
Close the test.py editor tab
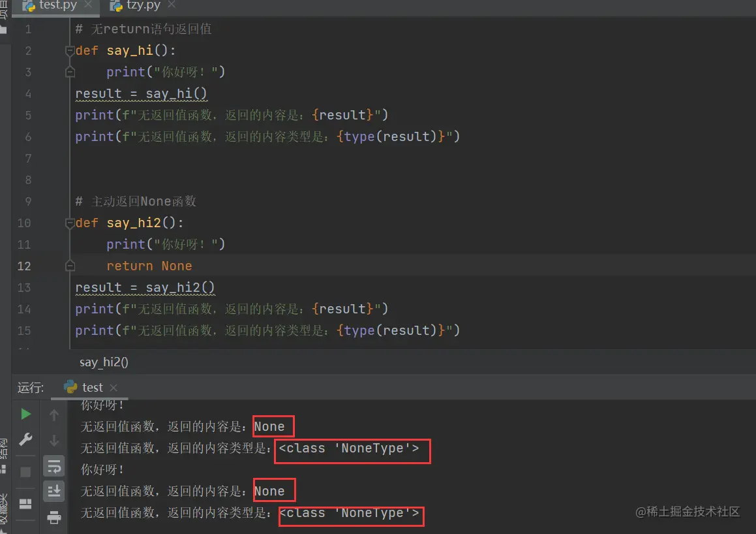(88, 5)
